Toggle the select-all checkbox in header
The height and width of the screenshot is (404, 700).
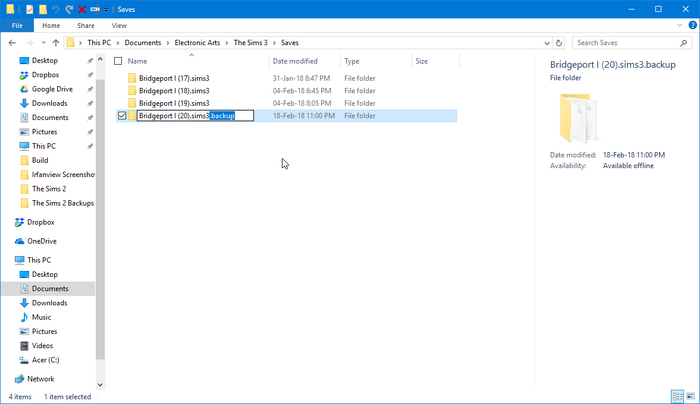click(x=118, y=61)
